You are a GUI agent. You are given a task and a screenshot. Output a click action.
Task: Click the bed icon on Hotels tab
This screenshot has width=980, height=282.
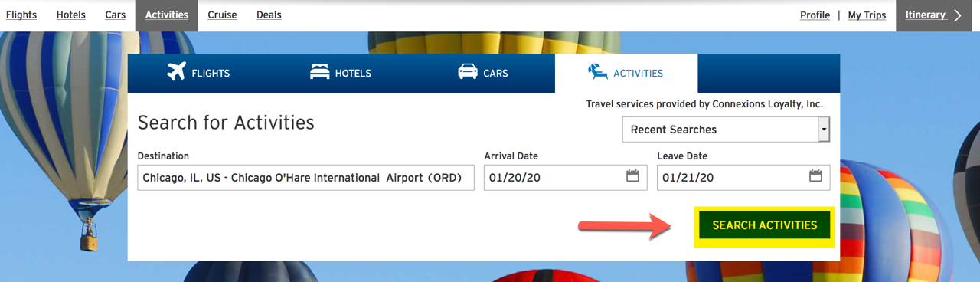[319, 72]
